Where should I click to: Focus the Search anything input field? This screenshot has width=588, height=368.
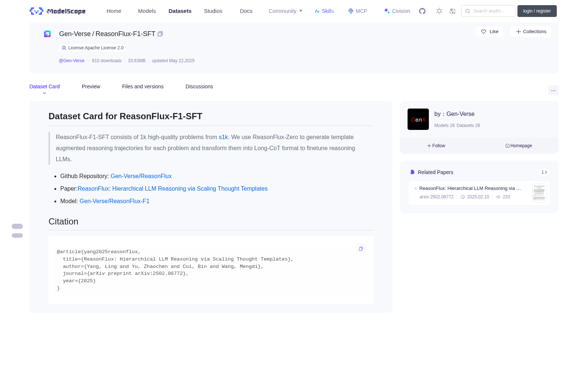point(488,11)
